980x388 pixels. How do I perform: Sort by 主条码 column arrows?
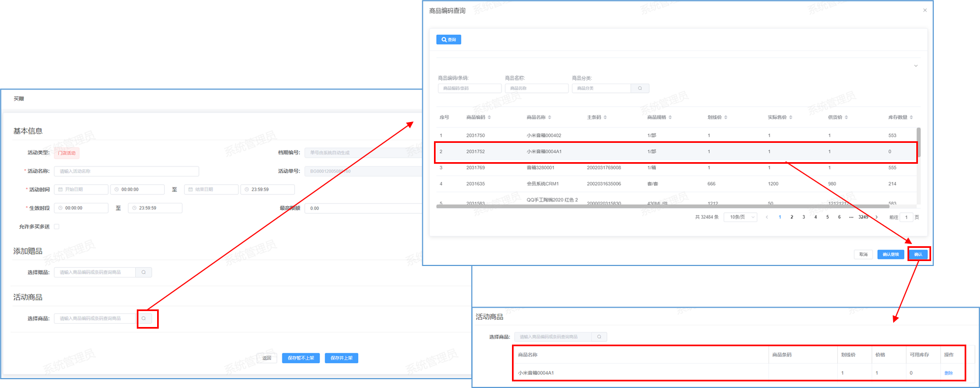click(x=605, y=117)
